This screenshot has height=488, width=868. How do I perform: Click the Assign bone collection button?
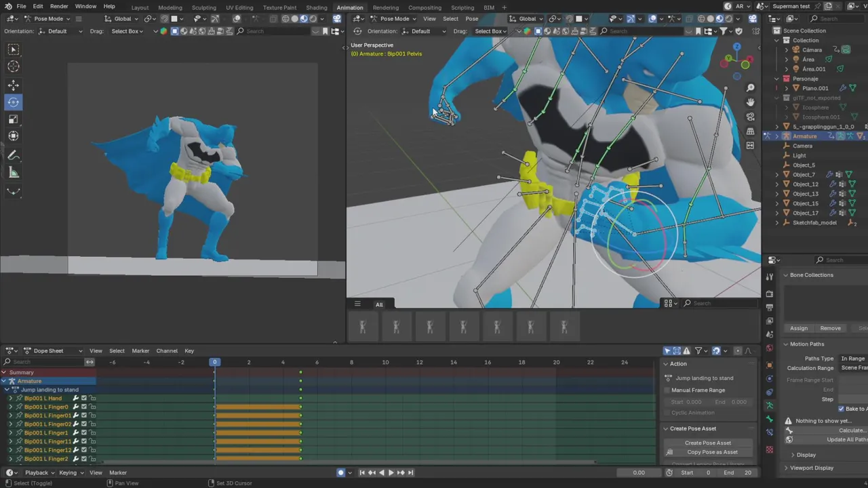(x=799, y=328)
